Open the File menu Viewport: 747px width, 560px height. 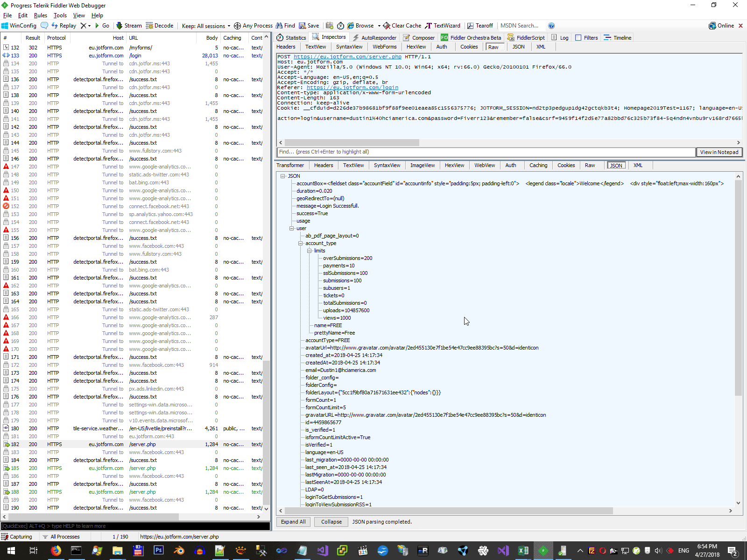tap(7, 15)
